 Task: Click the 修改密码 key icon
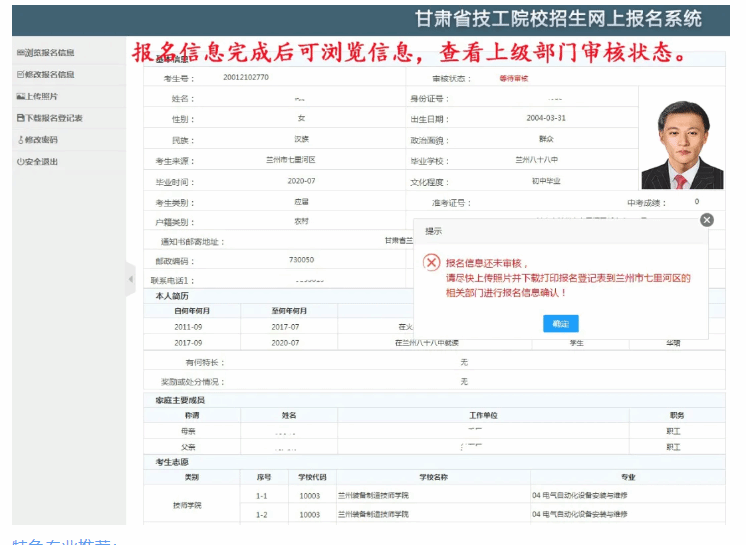19,140
